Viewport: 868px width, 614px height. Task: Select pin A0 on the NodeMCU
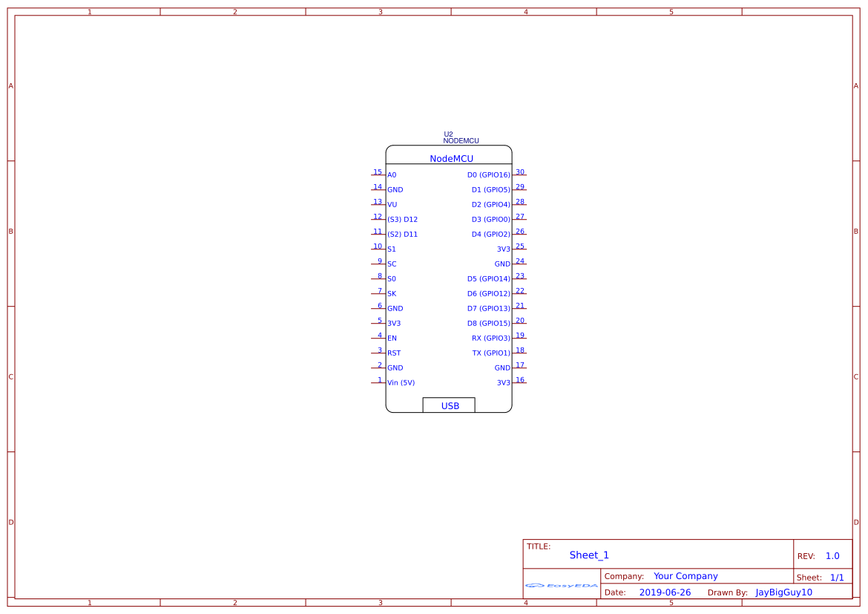(390, 174)
